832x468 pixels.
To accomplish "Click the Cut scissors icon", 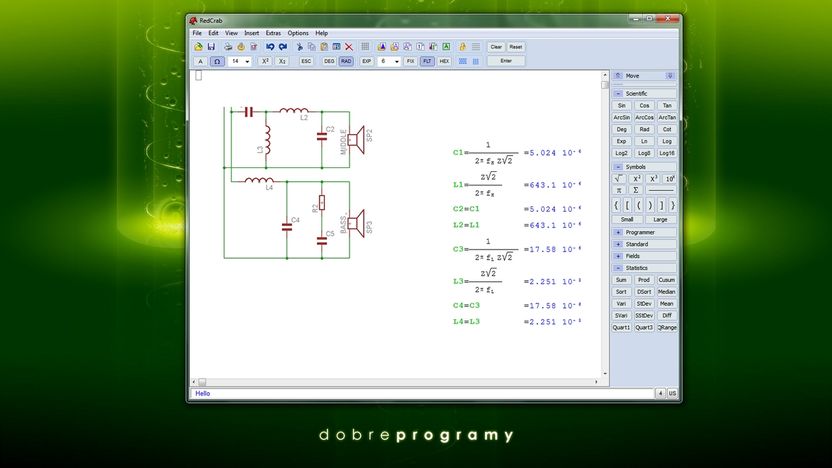I will (299, 47).
